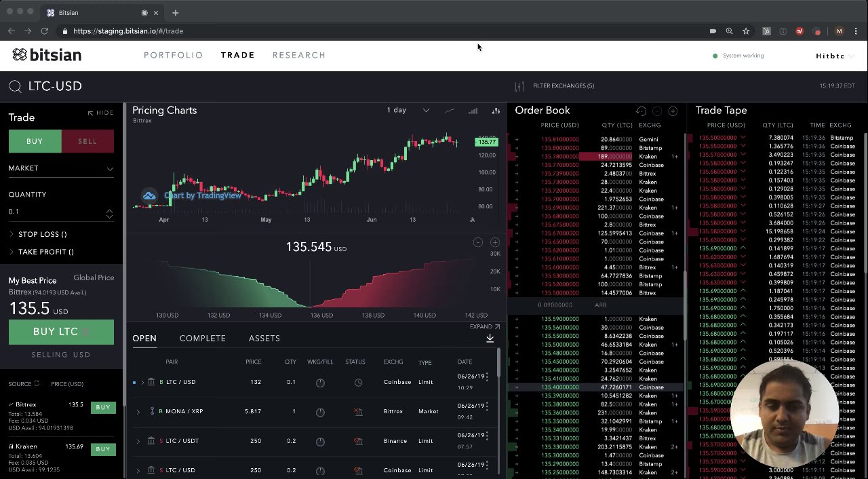
Task: Open the RESEARCH menu
Action: tap(299, 55)
